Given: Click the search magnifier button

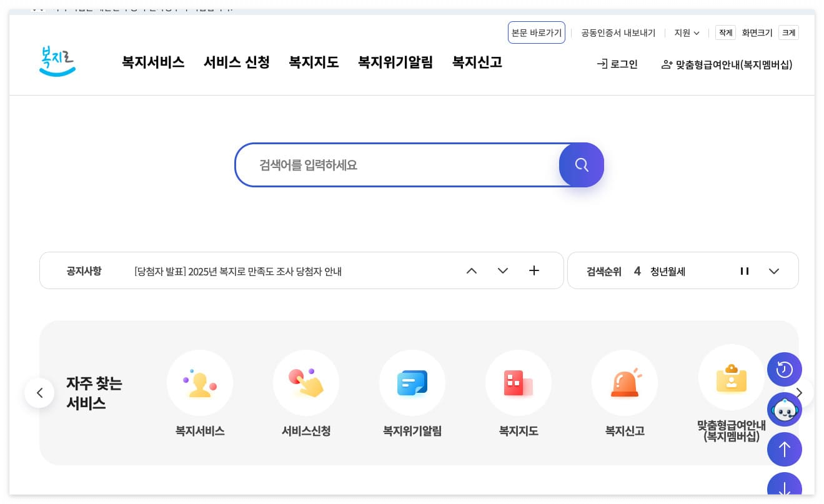Looking at the screenshot, I should point(581,165).
